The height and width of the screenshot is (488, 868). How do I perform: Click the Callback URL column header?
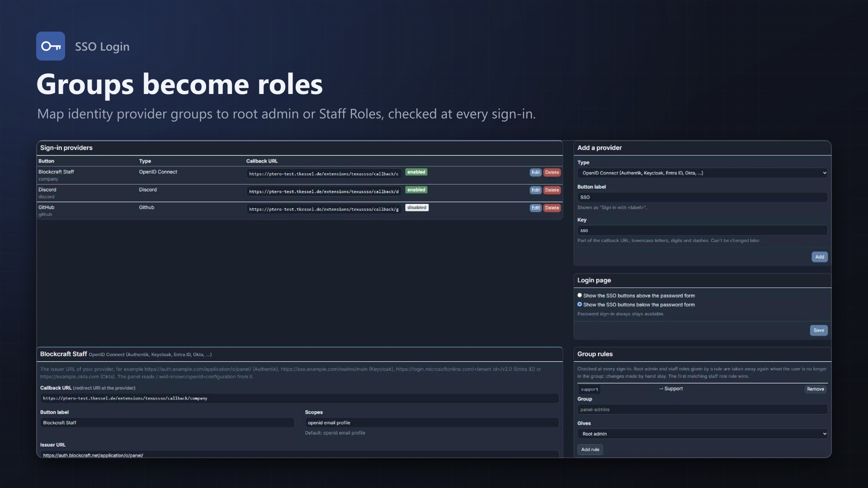(x=262, y=161)
